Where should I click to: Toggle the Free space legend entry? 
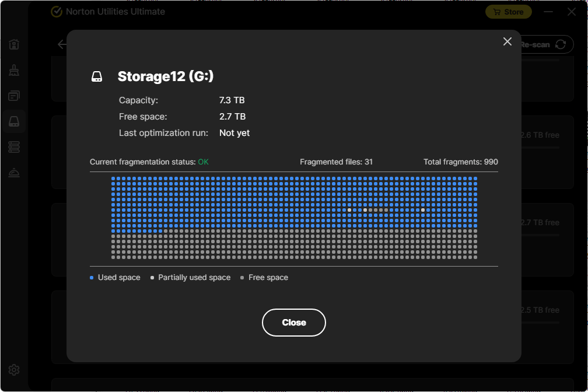pyautogui.click(x=264, y=277)
